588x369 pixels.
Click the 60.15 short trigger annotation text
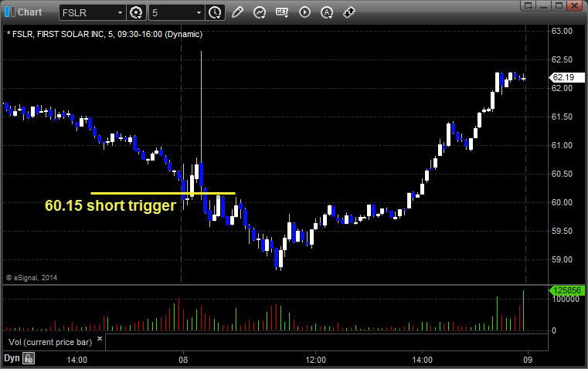tap(110, 205)
